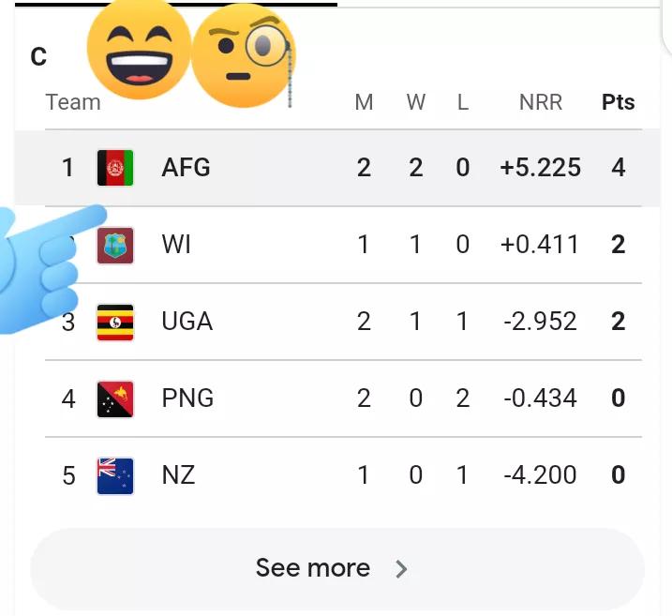Click Afghanistan's +5.225 net run rate
This screenshot has height=616, width=672.
[540, 168]
